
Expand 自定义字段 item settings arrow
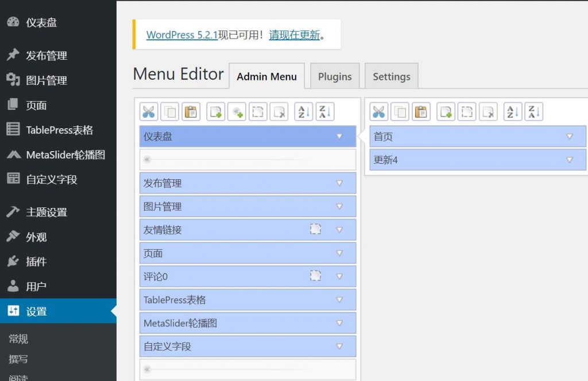pos(339,346)
